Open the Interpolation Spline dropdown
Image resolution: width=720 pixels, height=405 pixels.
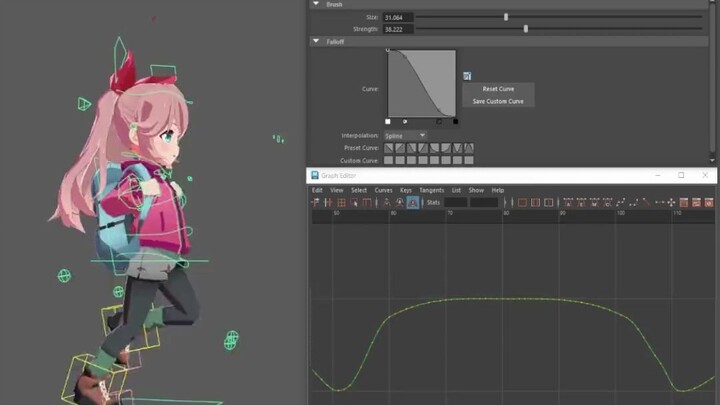point(406,135)
